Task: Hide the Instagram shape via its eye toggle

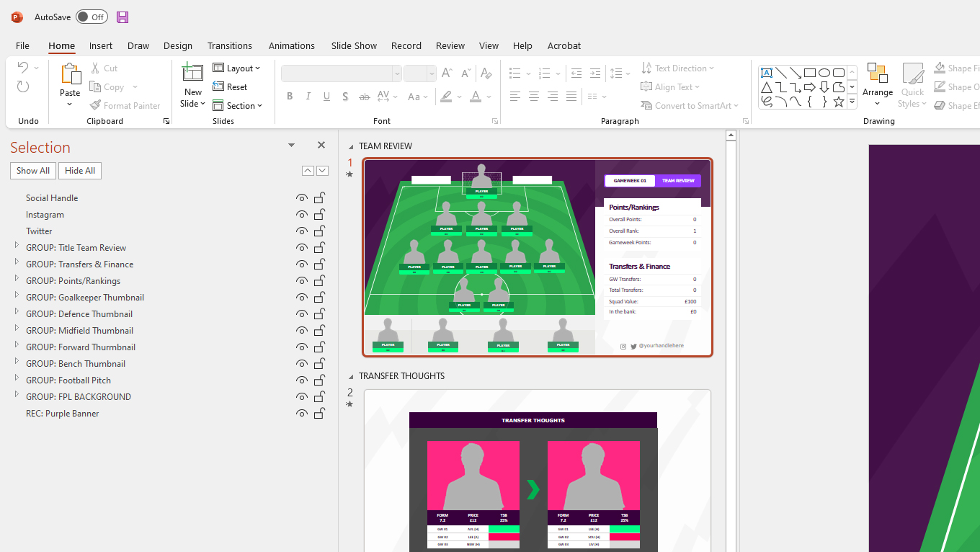Action: point(302,214)
